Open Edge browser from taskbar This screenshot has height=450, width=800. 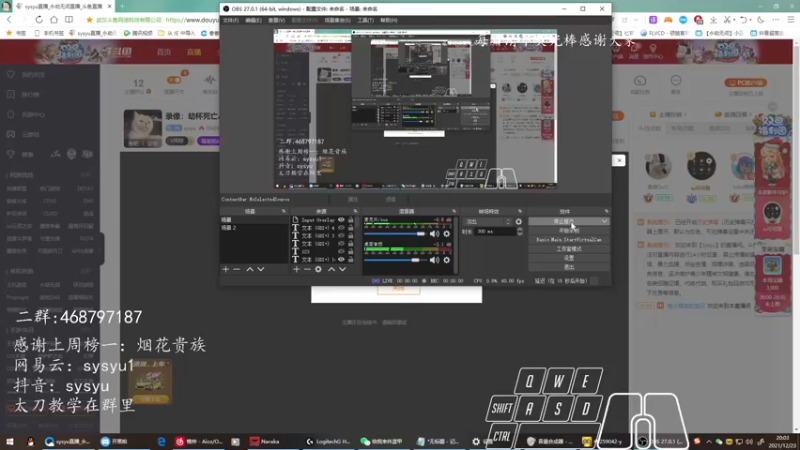tap(161, 441)
